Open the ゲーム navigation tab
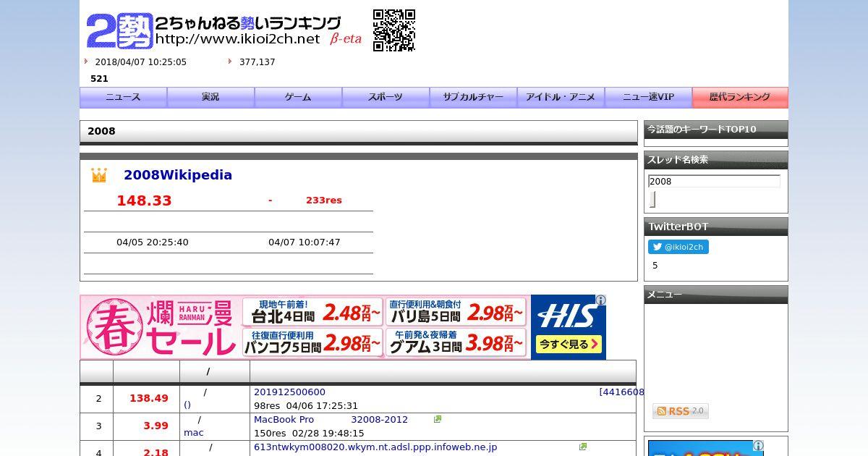This screenshot has width=868, height=456. click(298, 97)
